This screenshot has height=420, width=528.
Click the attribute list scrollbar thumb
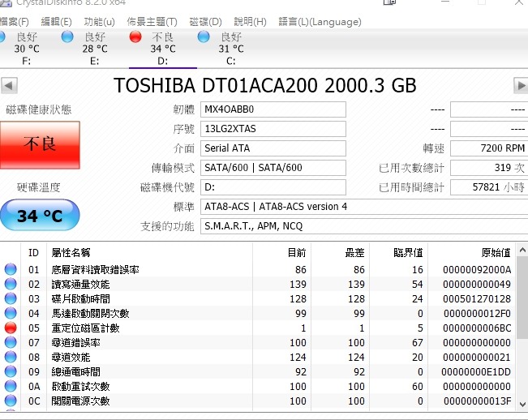(522, 298)
